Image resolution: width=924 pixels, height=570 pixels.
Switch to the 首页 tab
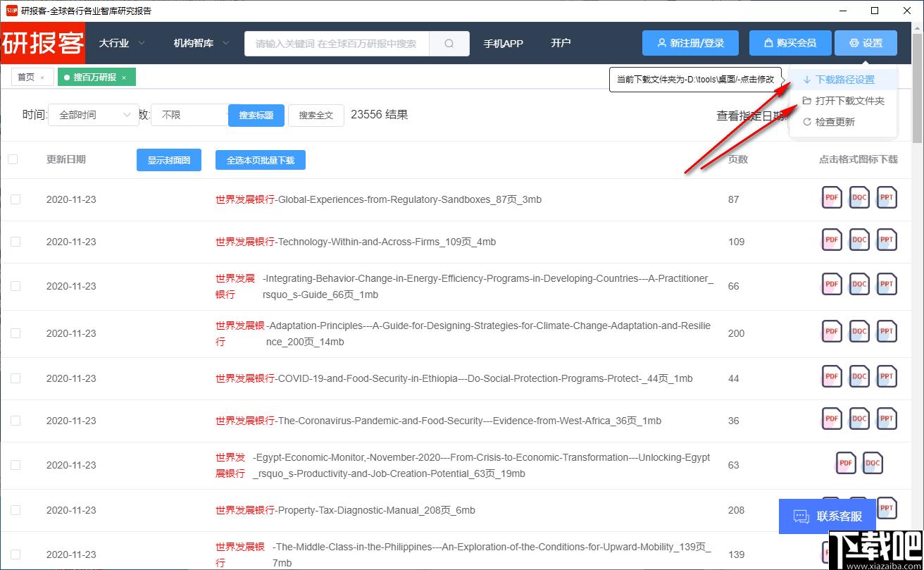tap(26, 78)
